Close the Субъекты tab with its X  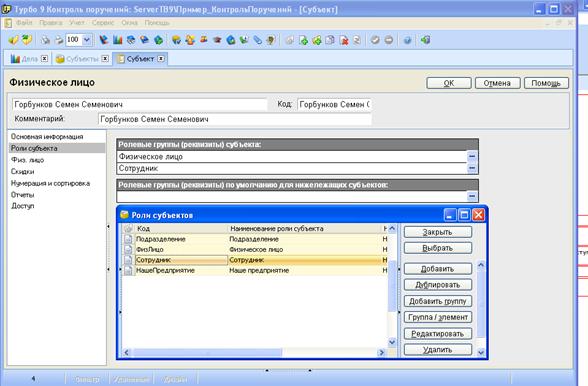105,59
